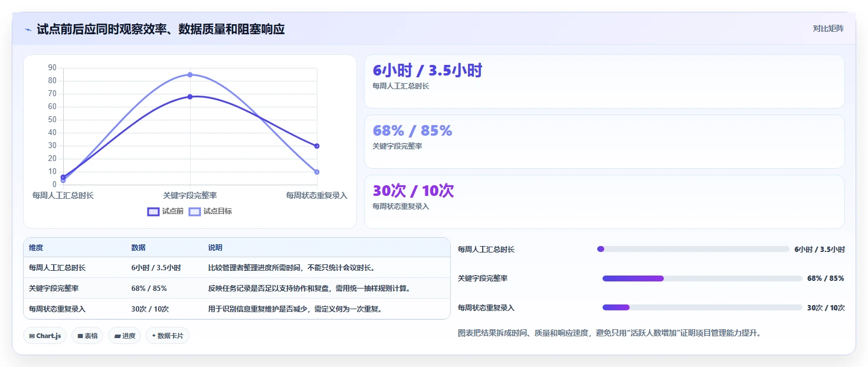
Task: Toggle the 试点前 legend entry
Action: 165,211
